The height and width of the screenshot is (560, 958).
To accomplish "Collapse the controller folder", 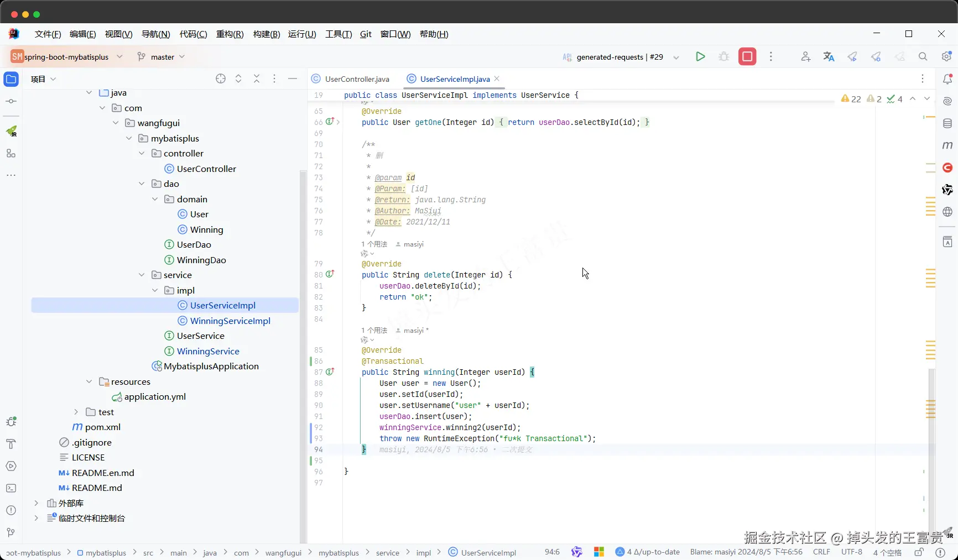I will pyautogui.click(x=142, y=154).
